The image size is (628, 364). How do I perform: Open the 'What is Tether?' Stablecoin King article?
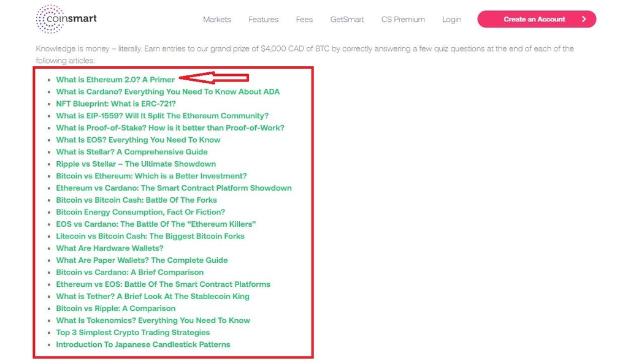(153, 295)
